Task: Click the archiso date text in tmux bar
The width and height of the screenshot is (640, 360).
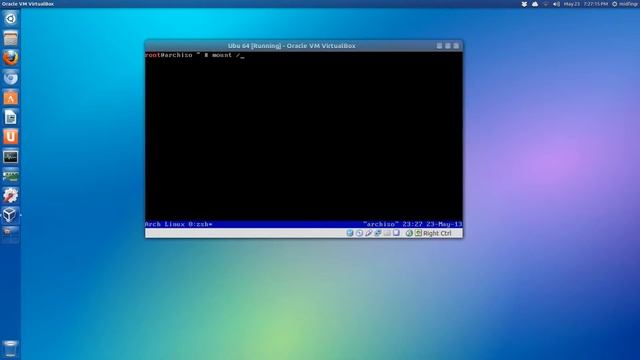Action: [413, 224]
